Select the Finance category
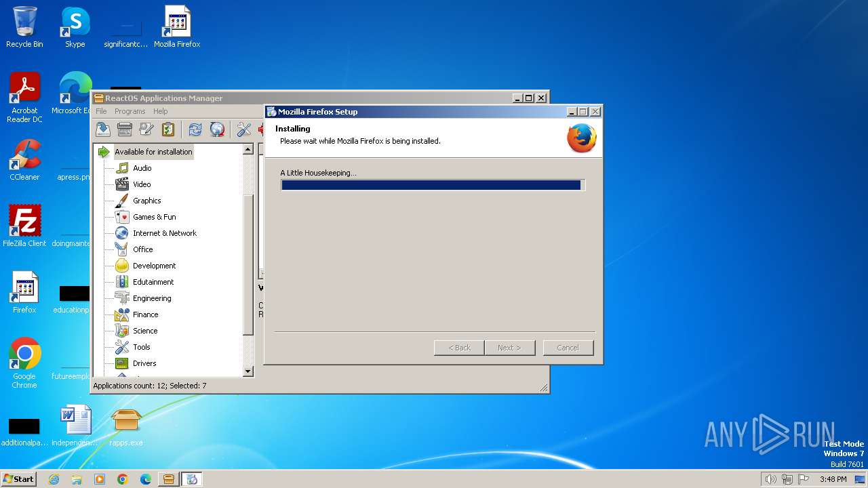Image resolution: width=868 pixels, height=488 pixels. point(145,314)
